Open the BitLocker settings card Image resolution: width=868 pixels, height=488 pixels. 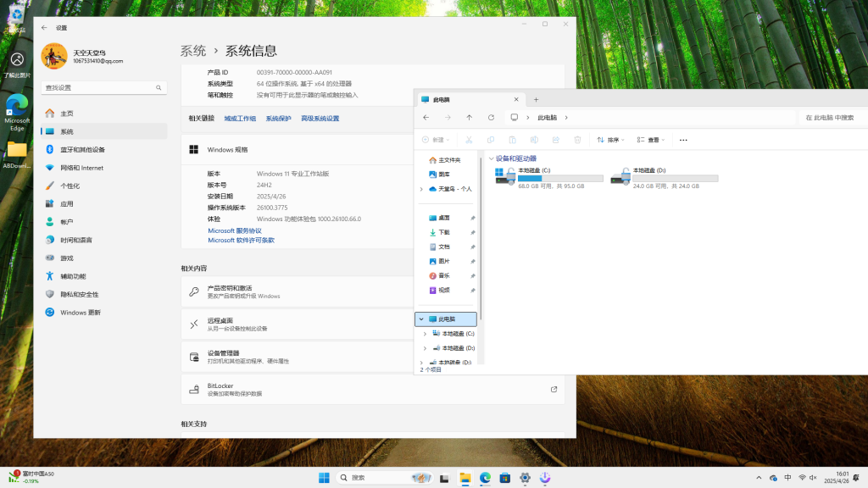click(373, 390)
